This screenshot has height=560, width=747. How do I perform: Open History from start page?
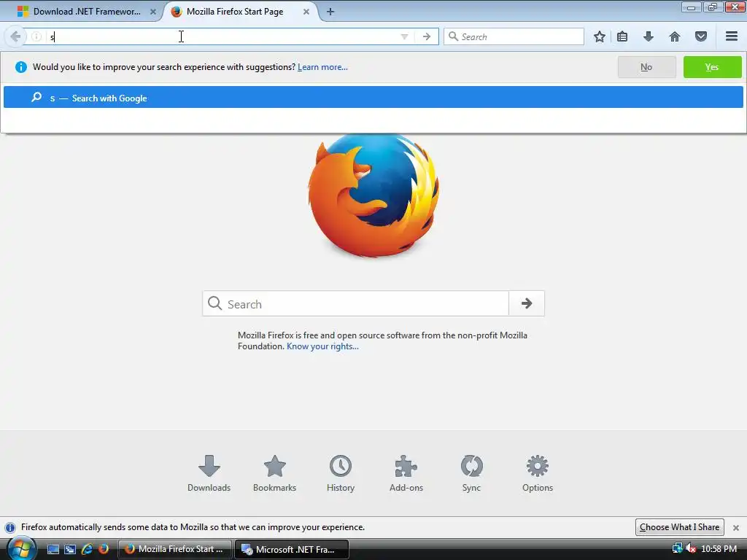pos(340,473)
